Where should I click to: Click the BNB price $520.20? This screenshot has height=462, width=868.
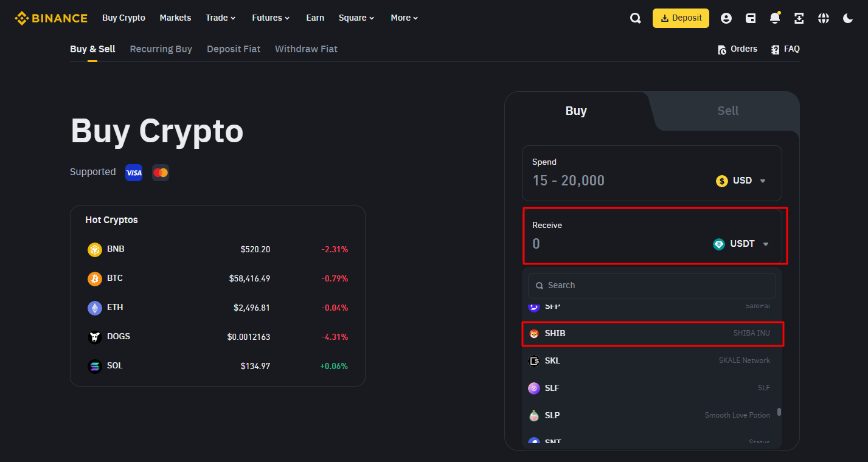click(255, 249)
